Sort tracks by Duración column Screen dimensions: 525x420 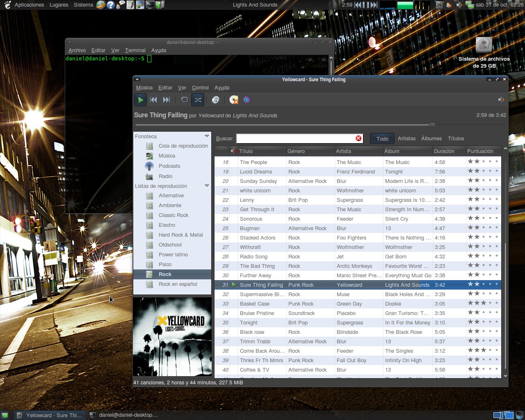(x=449, y=151)
